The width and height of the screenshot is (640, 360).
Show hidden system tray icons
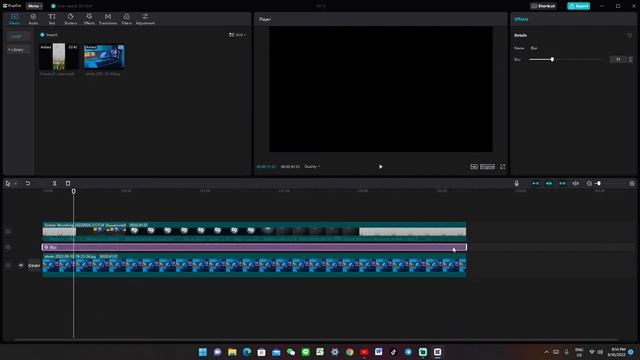coord(546,352)
